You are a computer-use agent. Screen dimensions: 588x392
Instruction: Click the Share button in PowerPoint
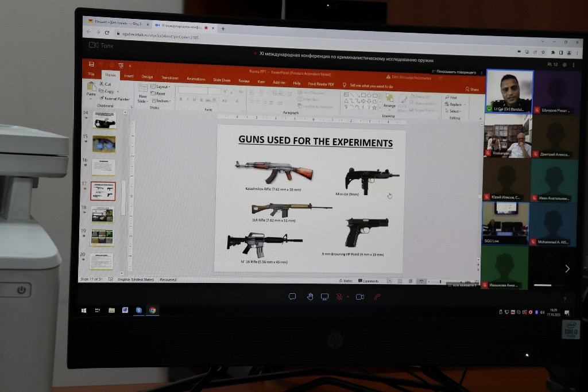[x=473, y=89]
